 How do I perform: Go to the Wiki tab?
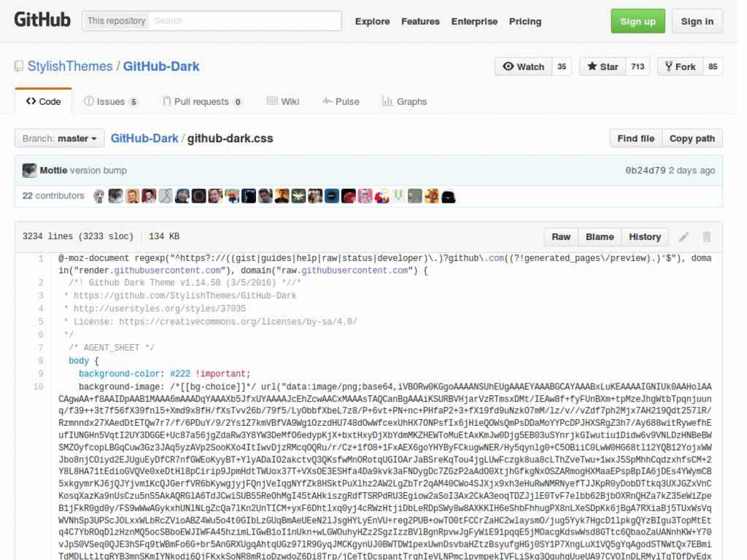283,101
